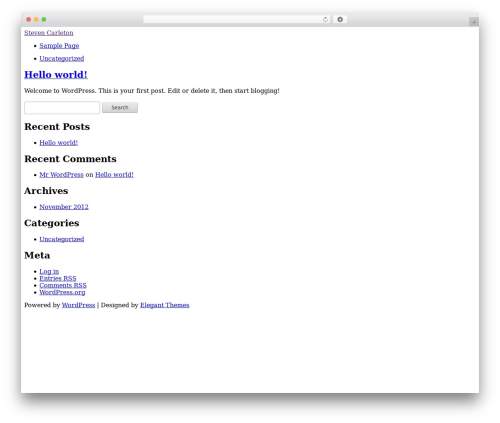Close the window with red button
The height and width of the screenshot is (423, 500).
[29, 19]
